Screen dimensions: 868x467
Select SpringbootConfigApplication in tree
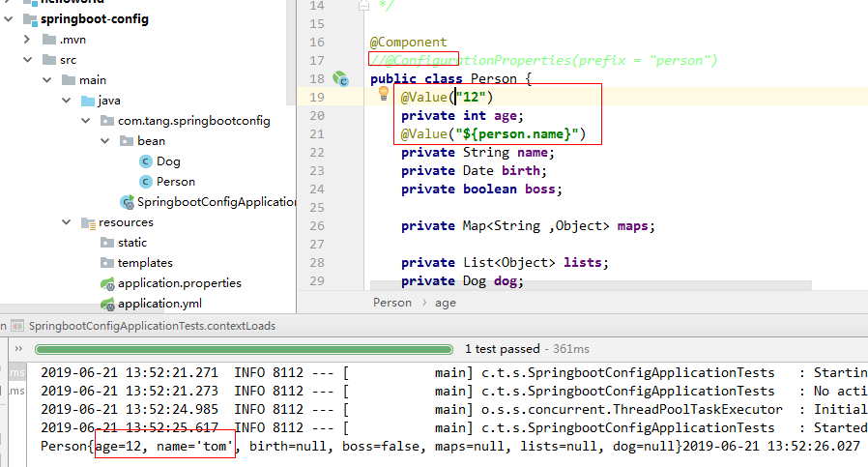point(217,202)
